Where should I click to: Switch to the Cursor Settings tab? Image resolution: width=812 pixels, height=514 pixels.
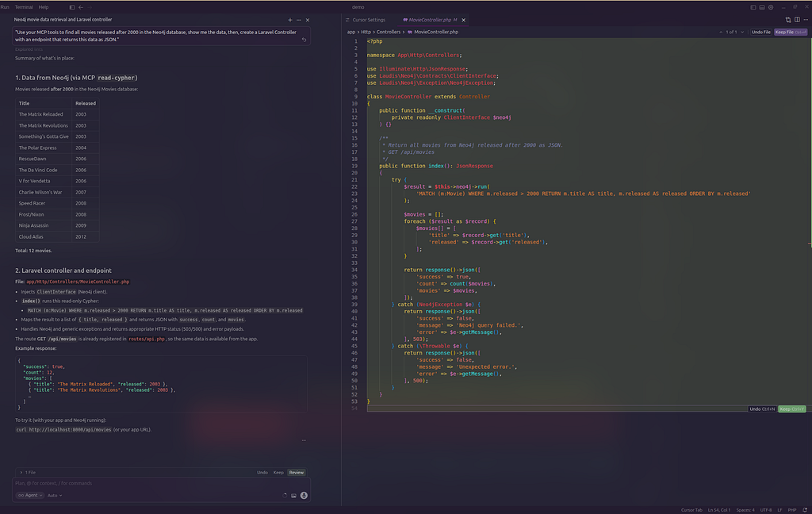tap(368, 19)
